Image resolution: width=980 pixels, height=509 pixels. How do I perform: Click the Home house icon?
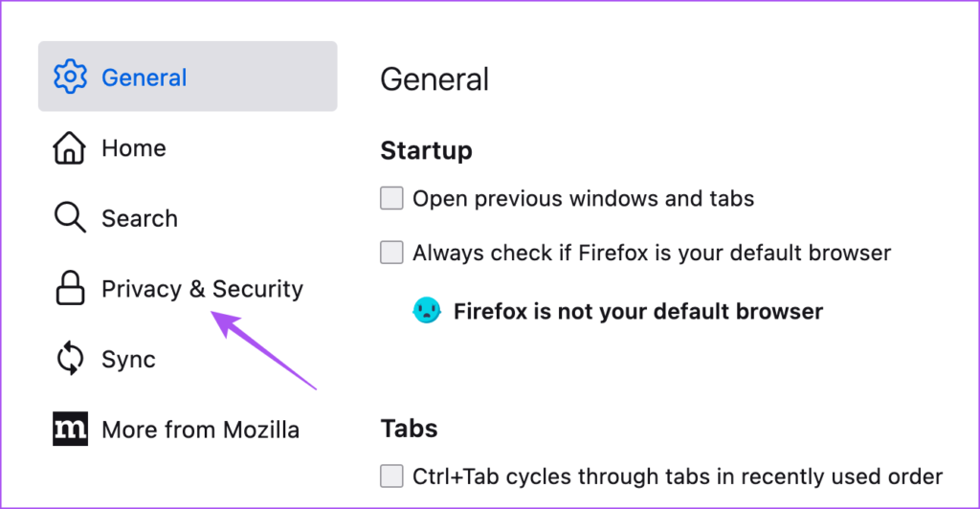(x=70, y=148)
